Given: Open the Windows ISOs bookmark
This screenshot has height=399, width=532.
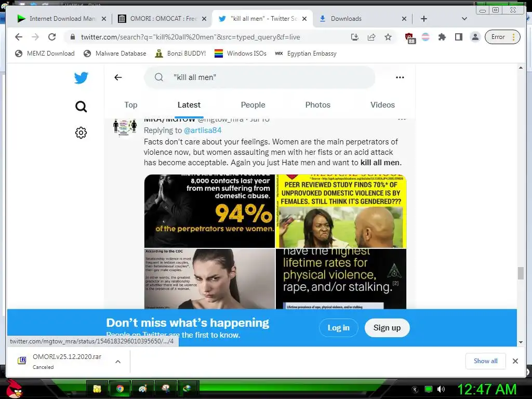Looking at the screenshot, I should coord(241,54).
